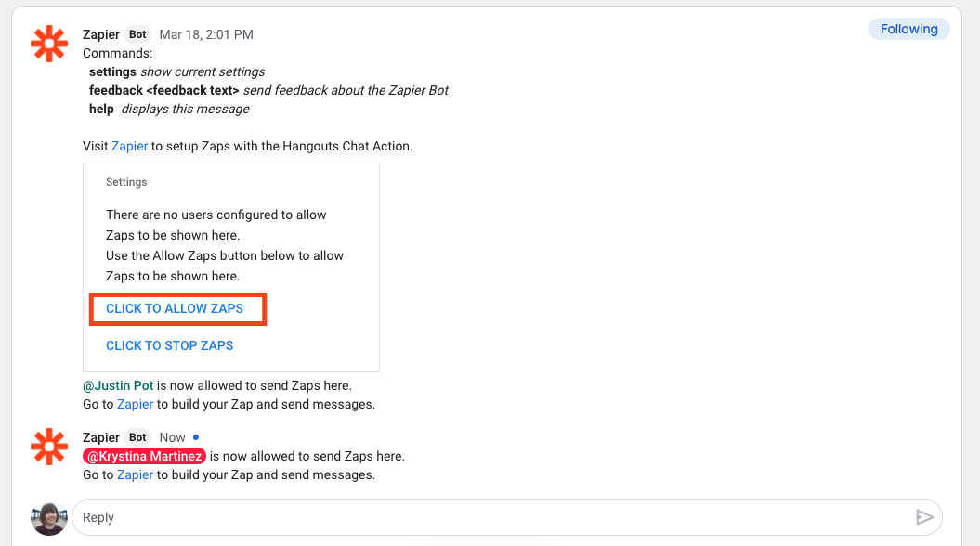The width and height of the screenshot is (980, 546).
Task: Click the 'settings' command text
Action: [x=112, y=71]
